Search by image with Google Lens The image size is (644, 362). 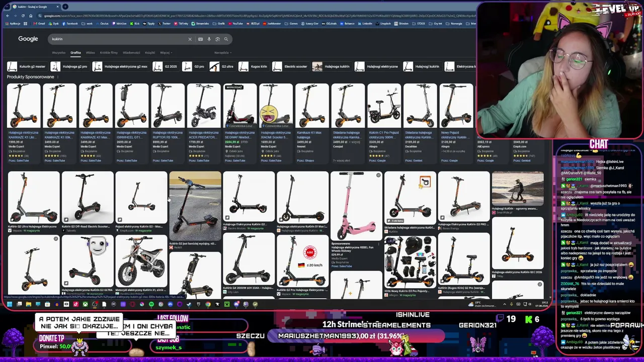click(x=217, y=39)
